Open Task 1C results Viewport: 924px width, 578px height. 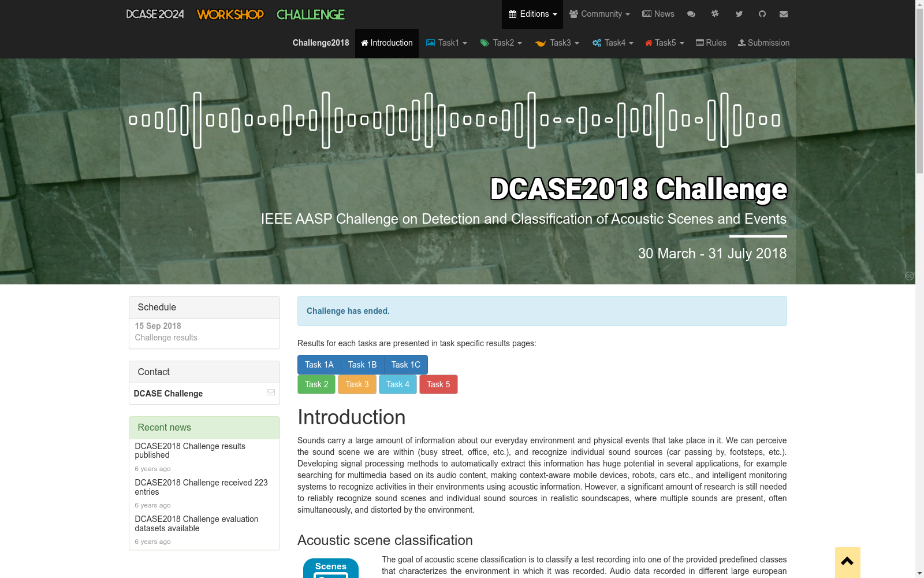[x=406, y=365]
